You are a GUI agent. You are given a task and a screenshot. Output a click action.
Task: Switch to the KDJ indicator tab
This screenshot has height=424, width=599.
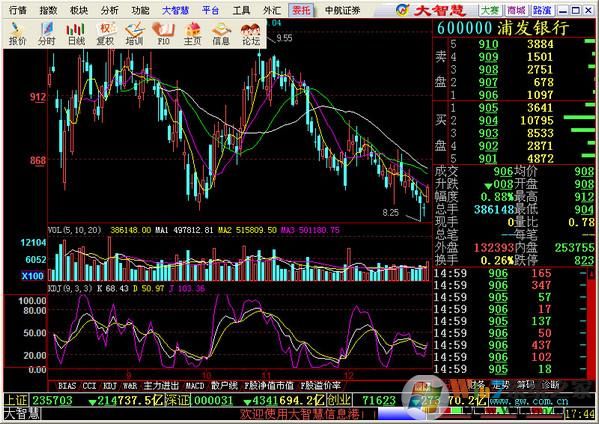point(110,386)
